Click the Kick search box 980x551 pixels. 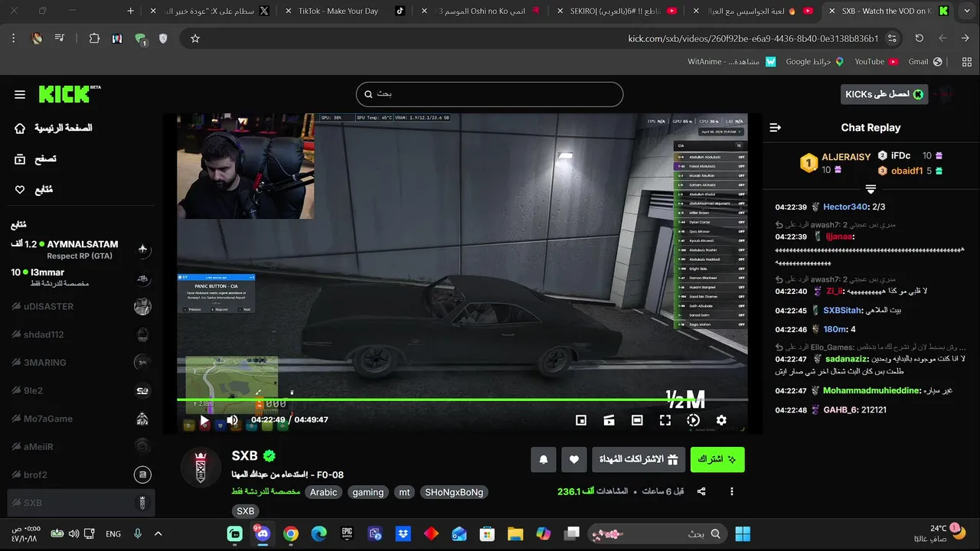(489, 94)
